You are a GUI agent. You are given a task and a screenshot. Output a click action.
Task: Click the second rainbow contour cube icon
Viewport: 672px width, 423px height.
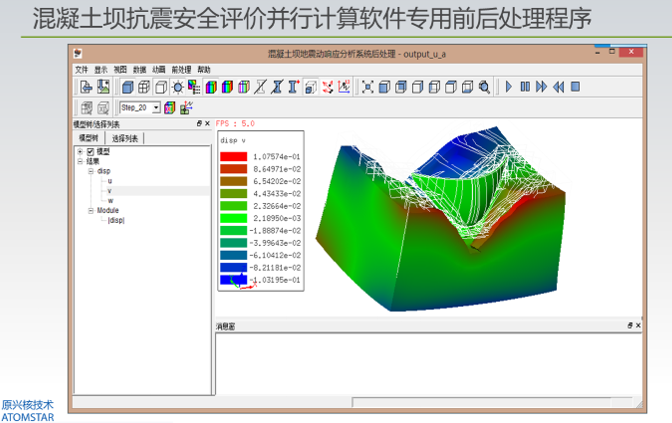227,87
